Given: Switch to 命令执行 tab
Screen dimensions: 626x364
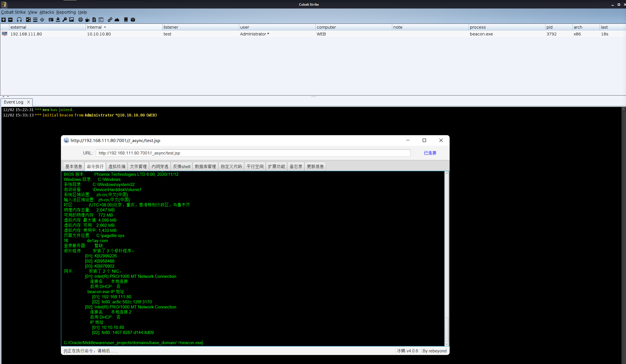Looking at the screenshot, I should coord(95,166).
